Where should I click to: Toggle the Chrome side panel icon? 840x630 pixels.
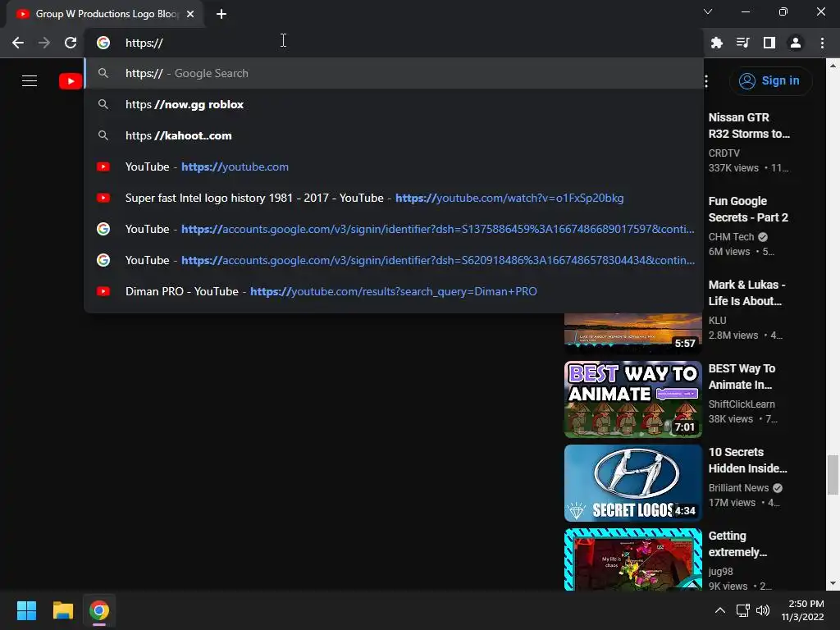[x=769, y=43]
